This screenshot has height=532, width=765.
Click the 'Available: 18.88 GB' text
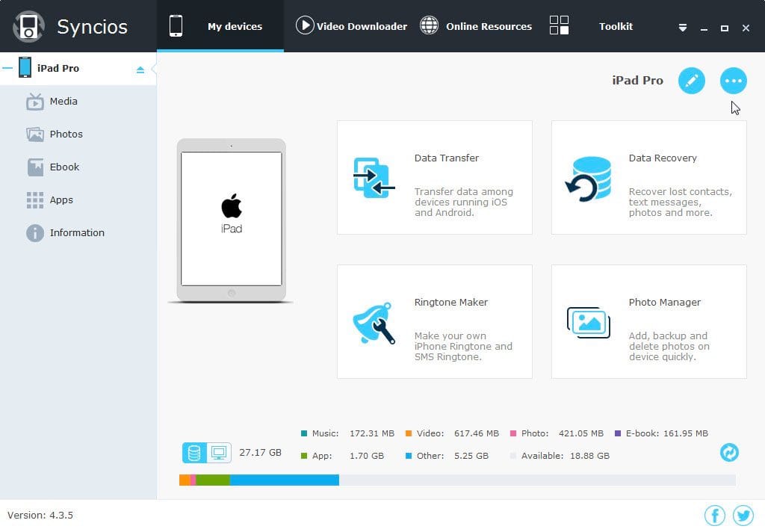pyautogui.click(x=565, y=456)
